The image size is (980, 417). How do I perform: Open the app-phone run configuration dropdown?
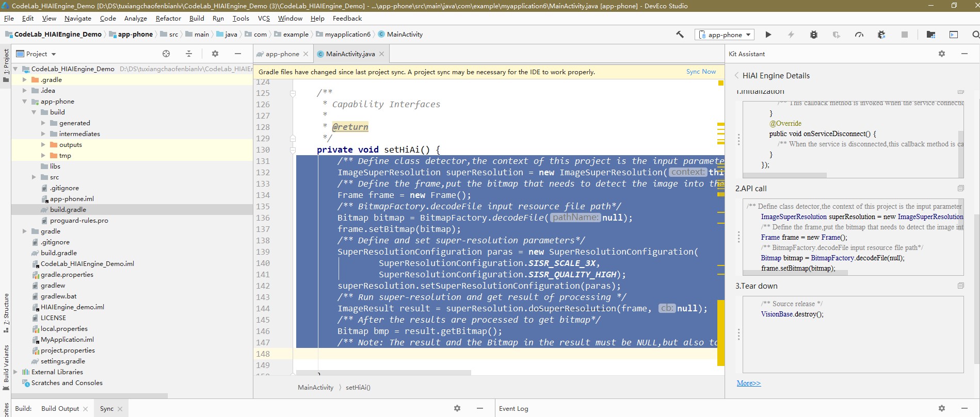(x=725, y=35)
